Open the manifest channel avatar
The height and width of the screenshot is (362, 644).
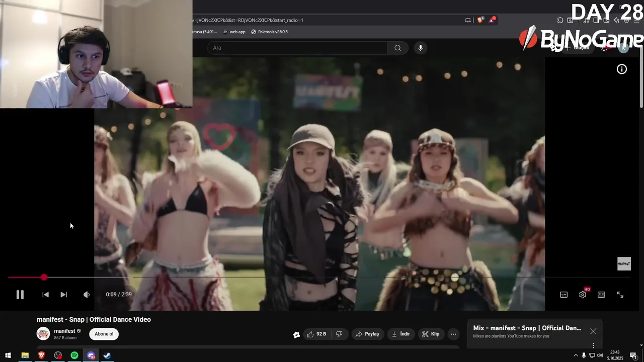coord(43,334)
